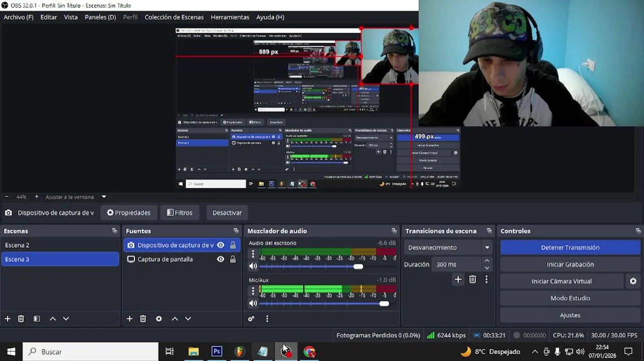The width and height of the screenshot is (644, 361).
Task: Open Herramientas menu
Action: pos(230,17)
